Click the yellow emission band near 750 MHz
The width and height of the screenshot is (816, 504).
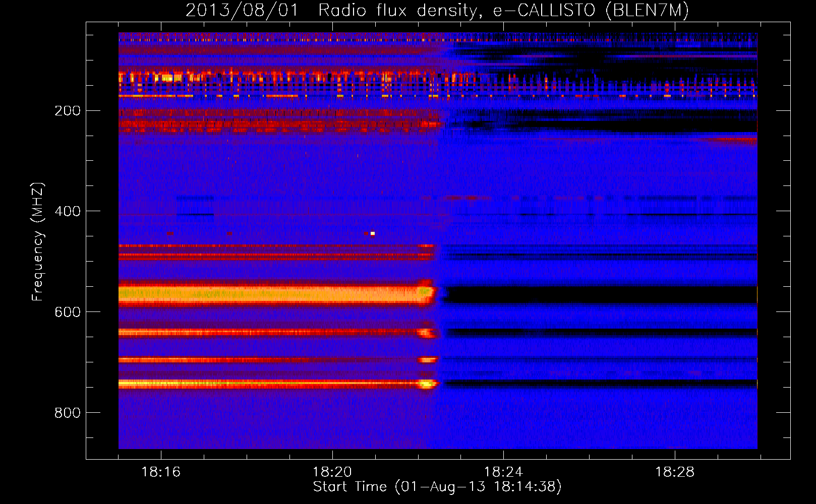coord(278,384)
